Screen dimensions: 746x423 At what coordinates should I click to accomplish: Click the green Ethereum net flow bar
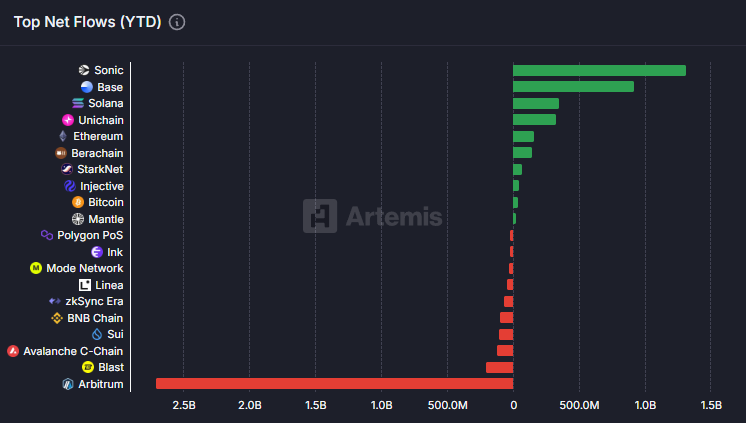tap(523, 137)
